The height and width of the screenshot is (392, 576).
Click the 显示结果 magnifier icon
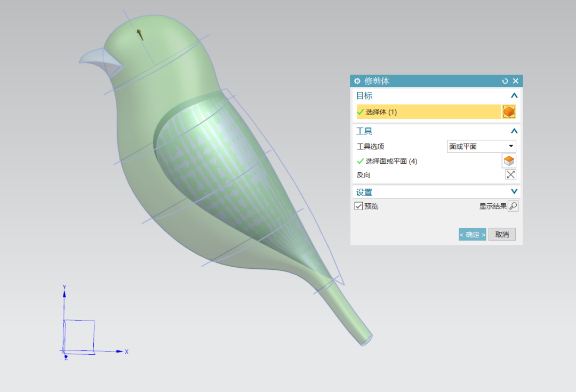tap(513, 206)
